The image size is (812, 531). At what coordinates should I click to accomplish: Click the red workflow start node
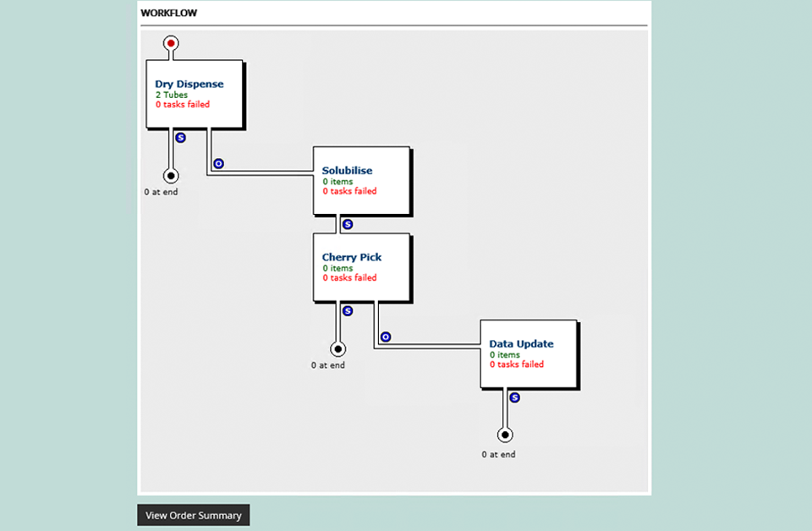(171, 42)
